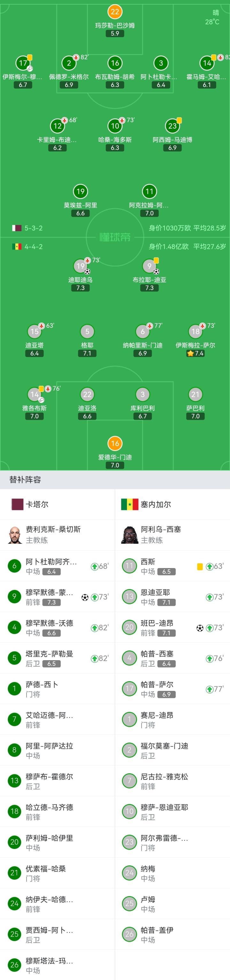Viewport: 230px width, 980px height.
Task: Tap 伊斯梅拉-萨尔's star rating 7.4 badge
Action: coord(195,353)
